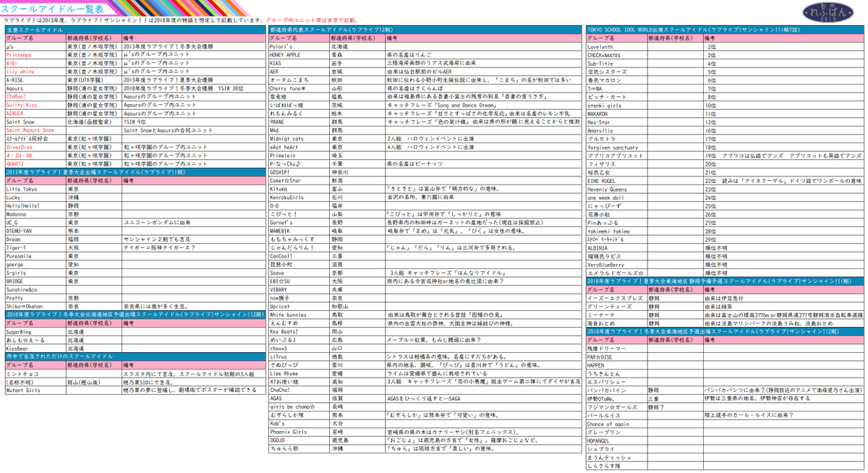Click the CYaRon! group cell

pyautogui.click(x=35, y=96)
